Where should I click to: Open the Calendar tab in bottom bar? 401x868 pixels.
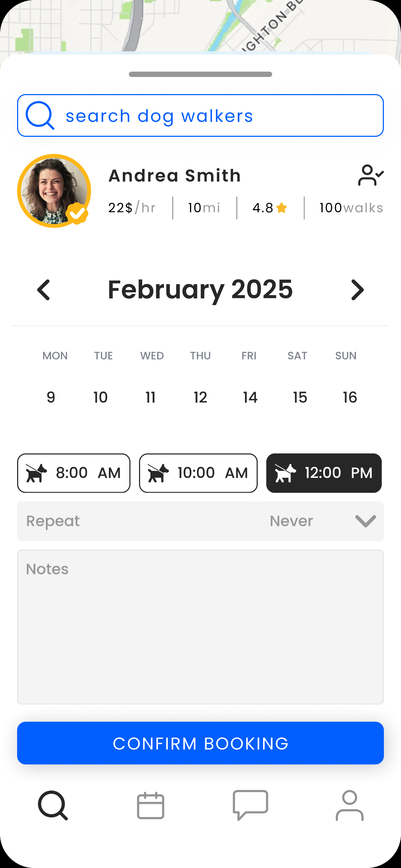[x=151, y=805]
